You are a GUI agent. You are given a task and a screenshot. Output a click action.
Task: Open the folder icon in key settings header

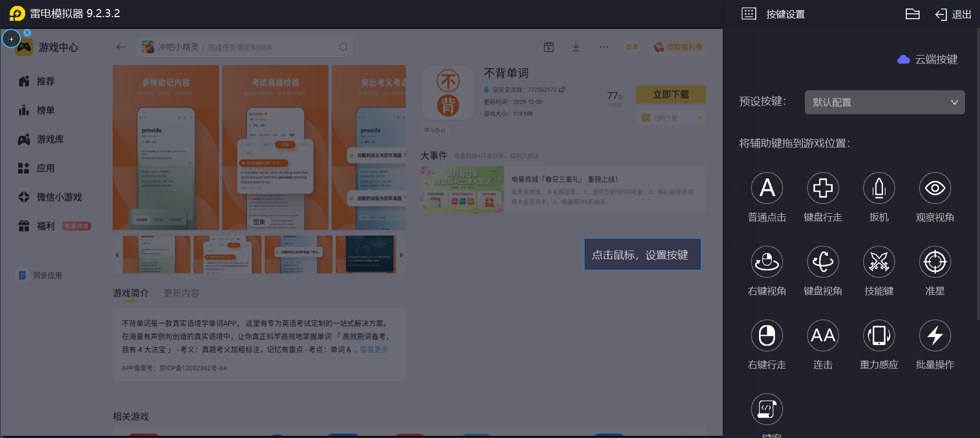point(913,14)
